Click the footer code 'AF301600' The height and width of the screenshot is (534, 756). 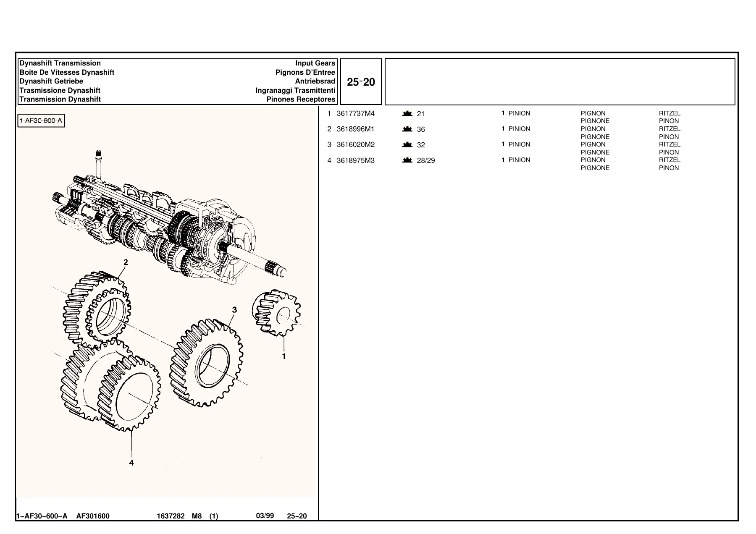click(93, 516)
